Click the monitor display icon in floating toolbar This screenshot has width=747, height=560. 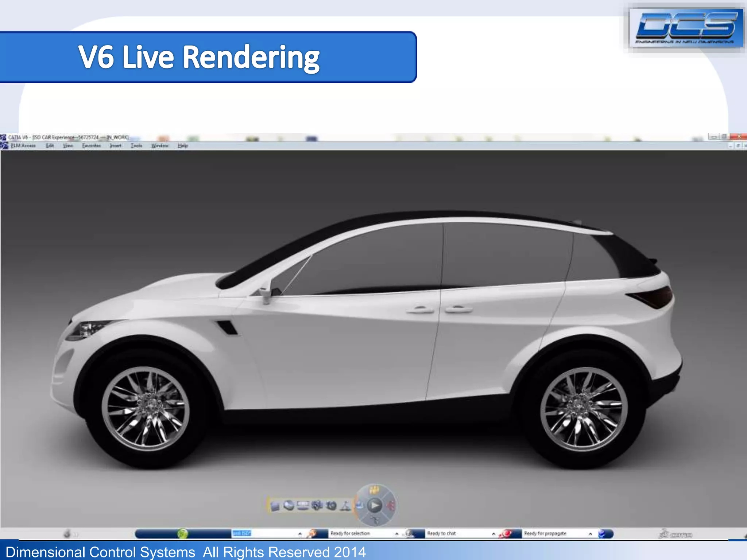303,506
